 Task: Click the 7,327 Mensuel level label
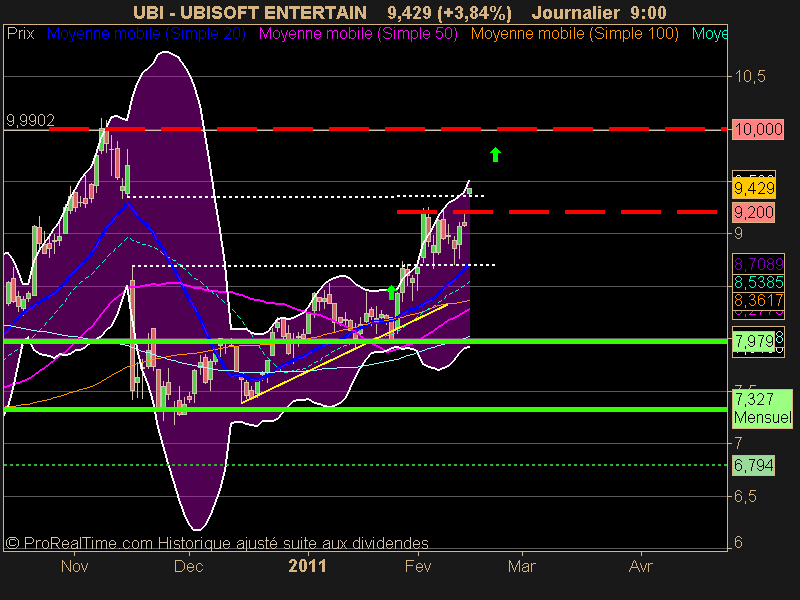tap(762, 408)
